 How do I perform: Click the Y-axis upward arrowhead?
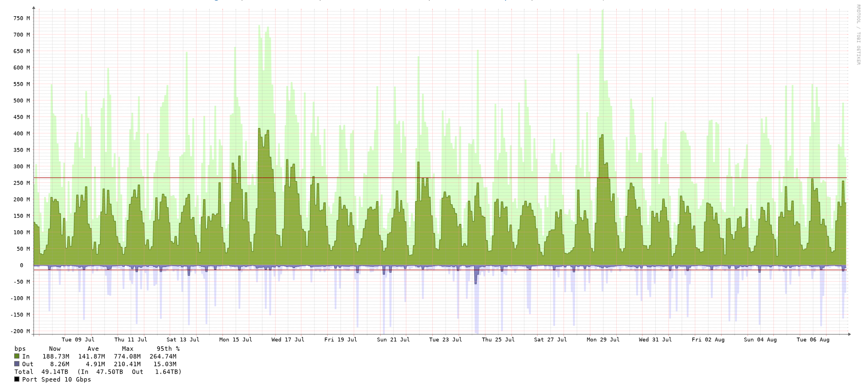pyautogui.click(x=33, y=7)
